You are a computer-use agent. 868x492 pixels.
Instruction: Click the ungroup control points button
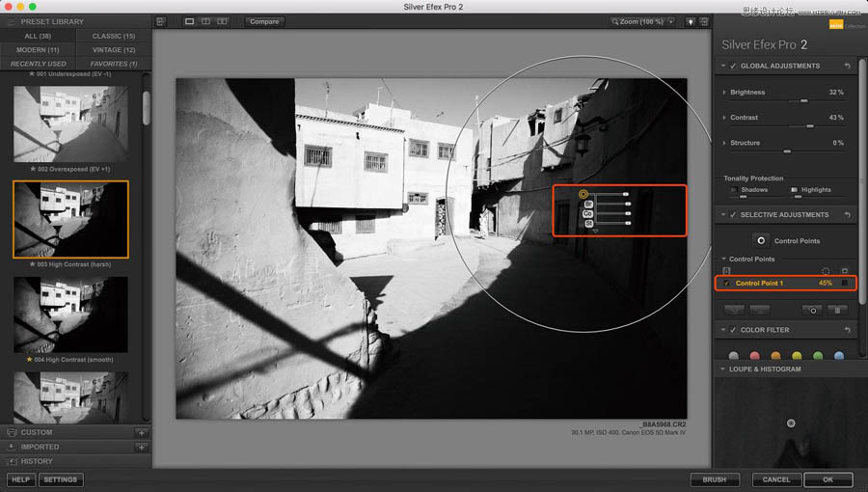pos(760,310)
